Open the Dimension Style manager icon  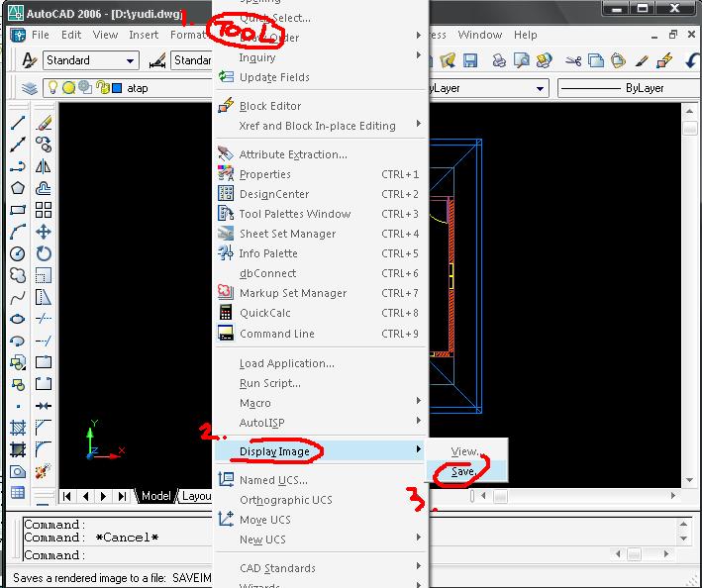click(x=157, y=60)
